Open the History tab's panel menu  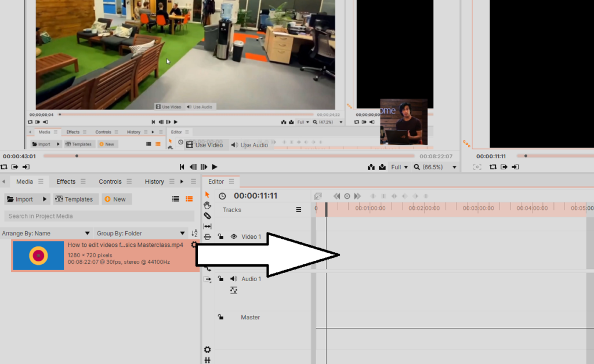coord(172,181)
